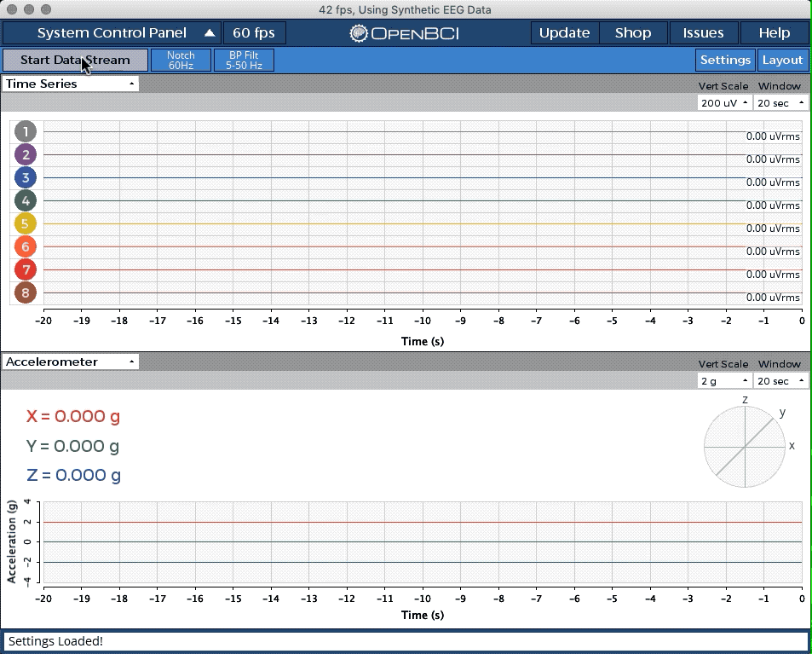
Task: Click Start Data Stream button
Action: point(76,61)
